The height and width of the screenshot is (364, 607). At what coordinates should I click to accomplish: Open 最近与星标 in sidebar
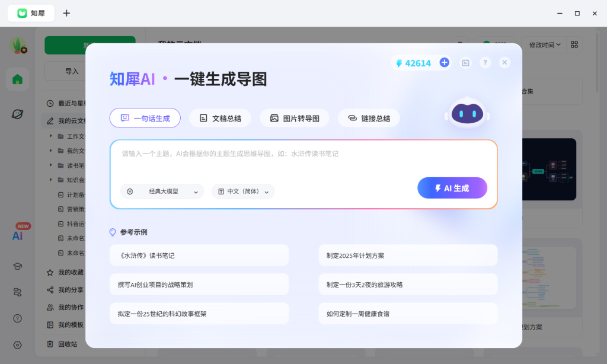(66, 103)
